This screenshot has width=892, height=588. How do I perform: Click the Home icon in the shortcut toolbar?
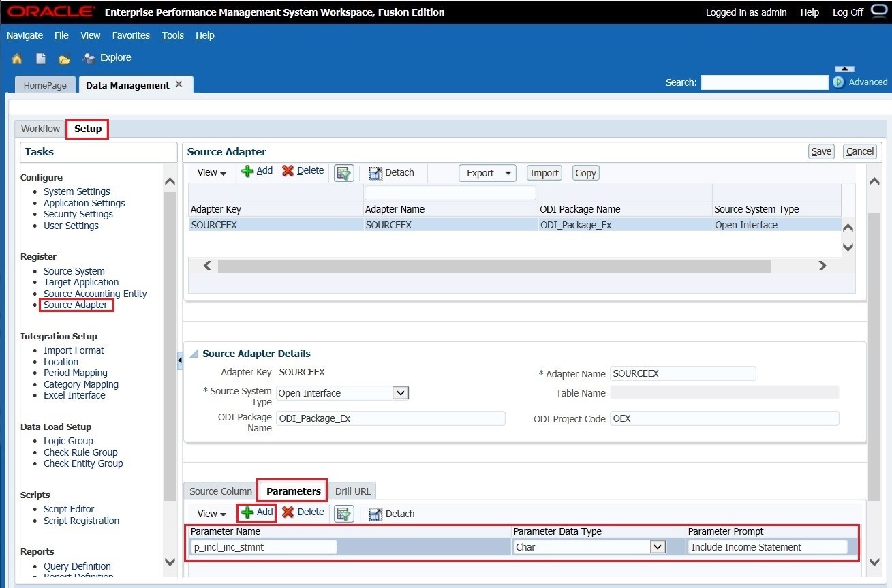(x=16, y=57)
